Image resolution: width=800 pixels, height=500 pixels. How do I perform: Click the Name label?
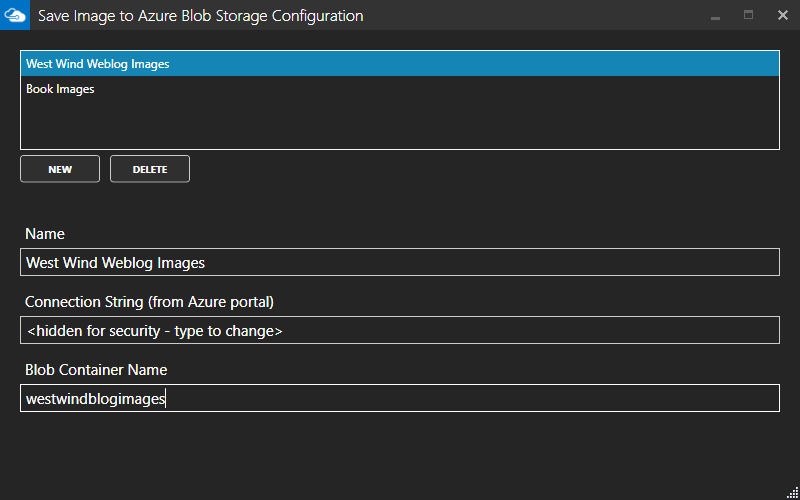pyautogui.click(x=45, y=234)
